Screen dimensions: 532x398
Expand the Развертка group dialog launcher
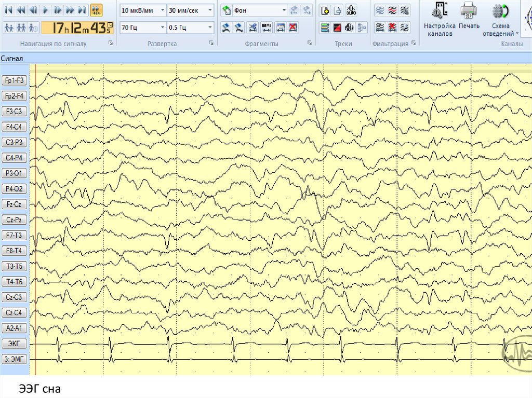point(211,44)
